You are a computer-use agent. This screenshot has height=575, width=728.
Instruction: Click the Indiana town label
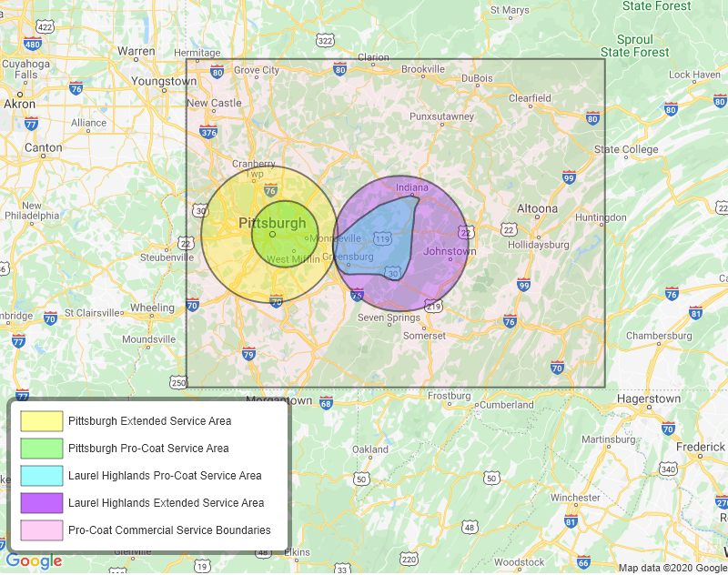pos(412,187)
